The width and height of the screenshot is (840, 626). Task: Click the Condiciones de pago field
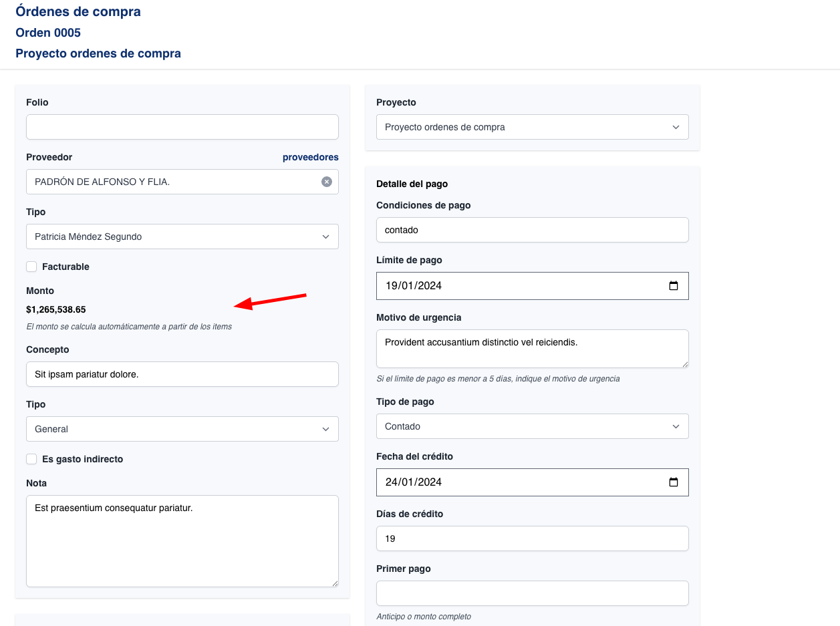point(532,230)
